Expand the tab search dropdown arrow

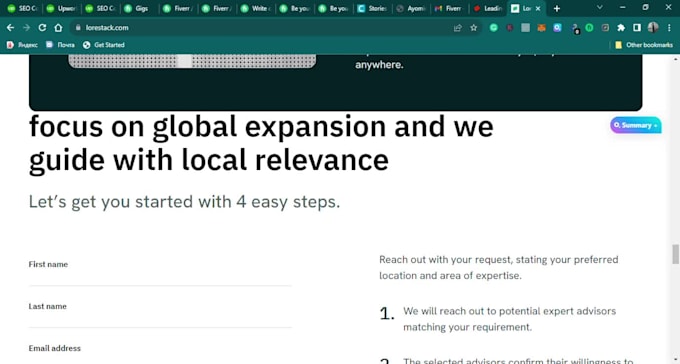coord(600,7)
